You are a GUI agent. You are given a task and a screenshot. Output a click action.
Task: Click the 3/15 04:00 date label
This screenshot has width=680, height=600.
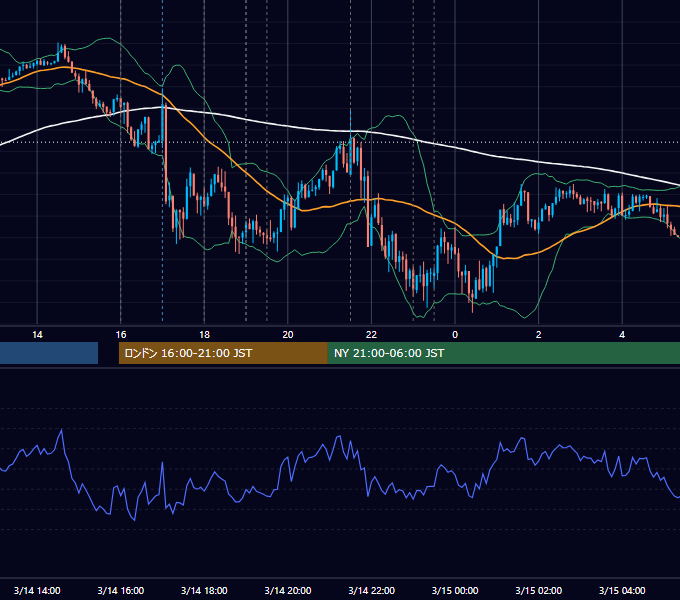(x=622, y=590)
